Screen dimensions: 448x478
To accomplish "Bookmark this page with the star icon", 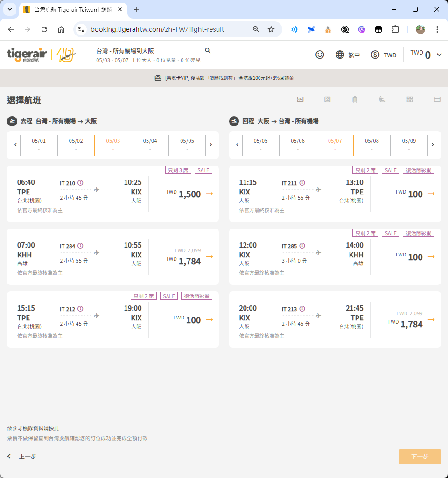I will click(271, 29).
